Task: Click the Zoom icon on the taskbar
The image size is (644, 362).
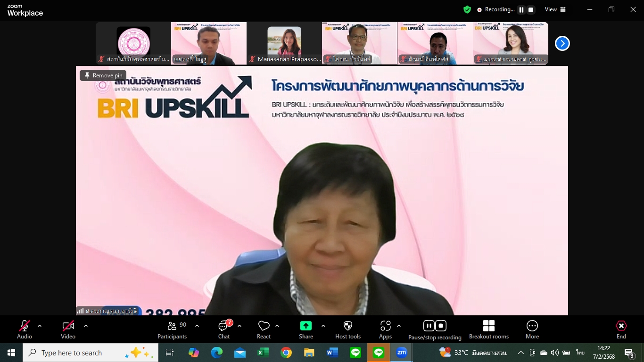Action: point(402,353)
